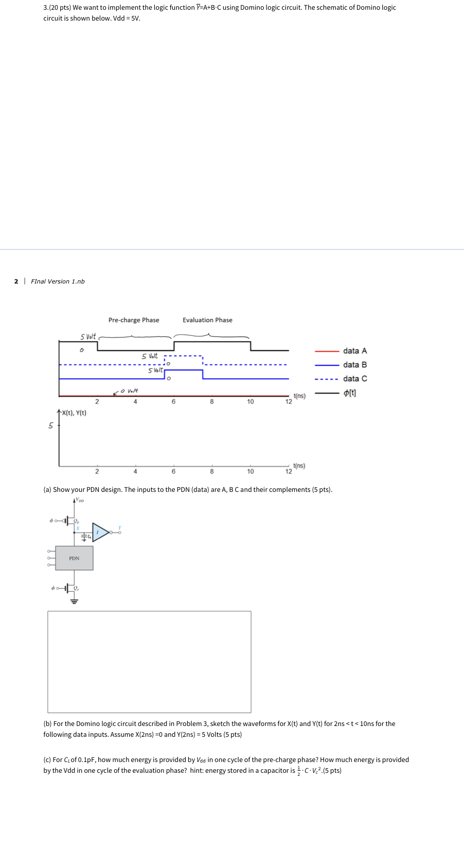The image size is (464, 868).
Task: Select the "data B" legend label
Action: click(355, 365)
